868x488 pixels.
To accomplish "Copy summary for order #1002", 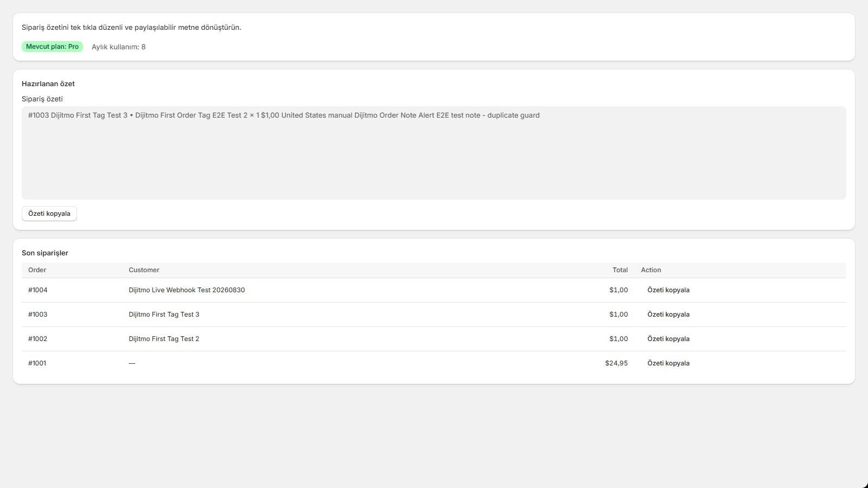I will pyautogui.click(x=668, y=339).
